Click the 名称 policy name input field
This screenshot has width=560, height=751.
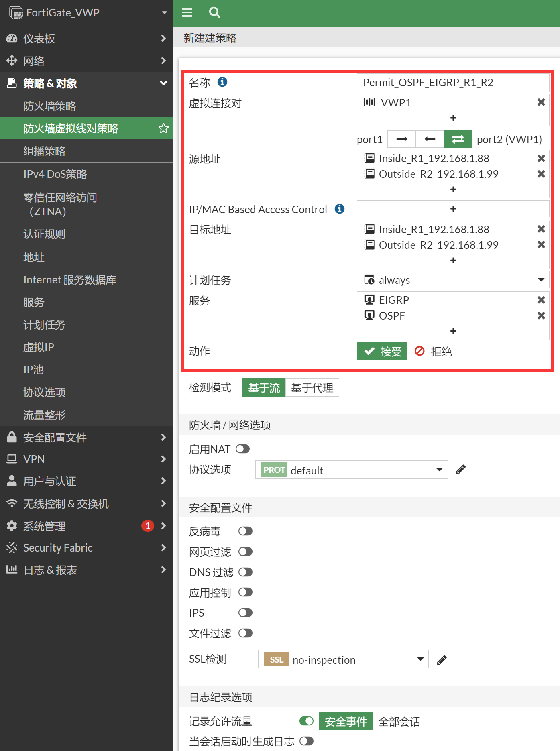pos(453,83)
